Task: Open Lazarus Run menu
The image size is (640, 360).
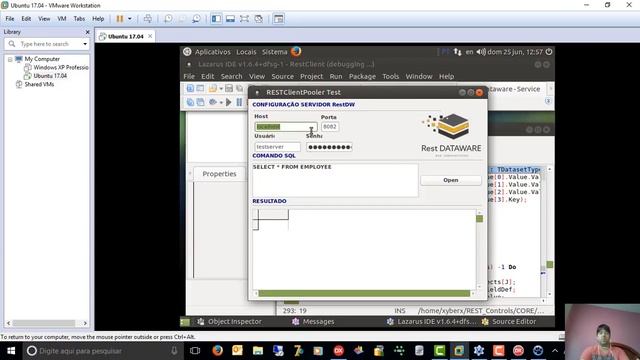Action: click(x=336, y=76)
